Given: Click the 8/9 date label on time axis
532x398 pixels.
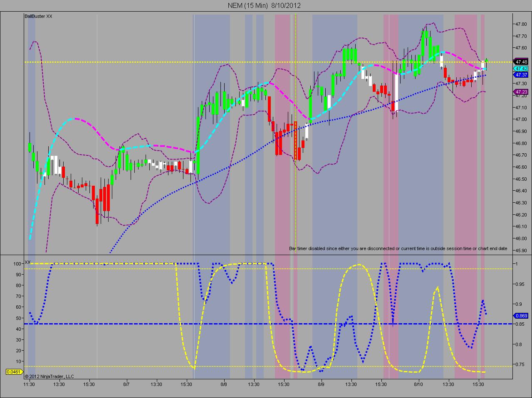Looking at the screenshot, I should [x=322, y=385].
